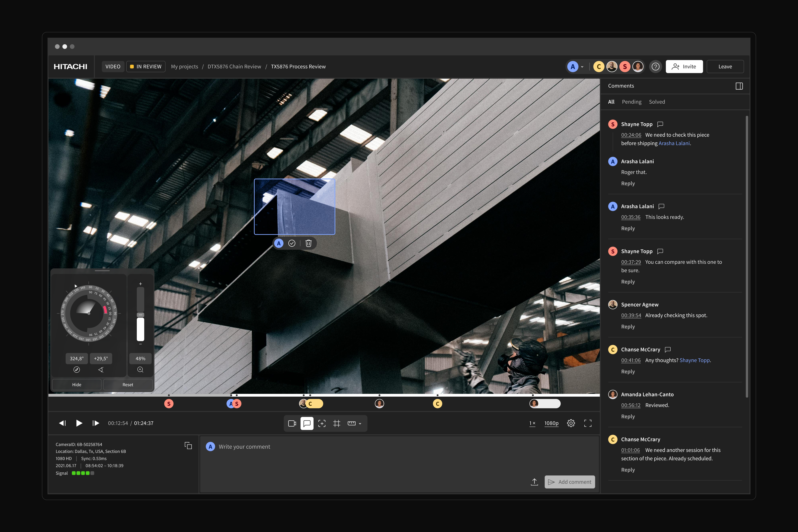The width and height of the screenshot is (798, 532).
Task: Switch to the Solved comments tab
Action: 657,101
